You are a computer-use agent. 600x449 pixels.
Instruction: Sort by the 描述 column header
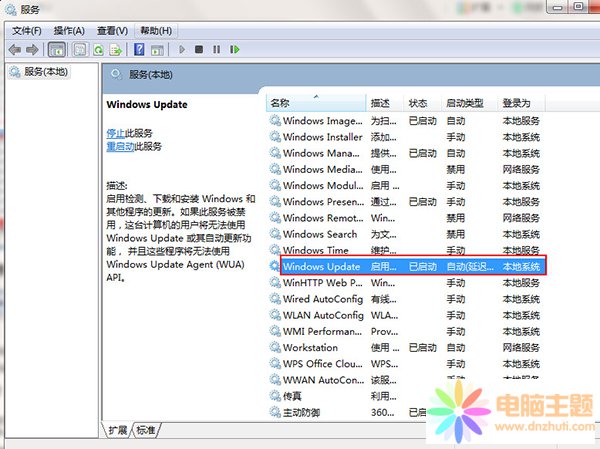point(385,103)
